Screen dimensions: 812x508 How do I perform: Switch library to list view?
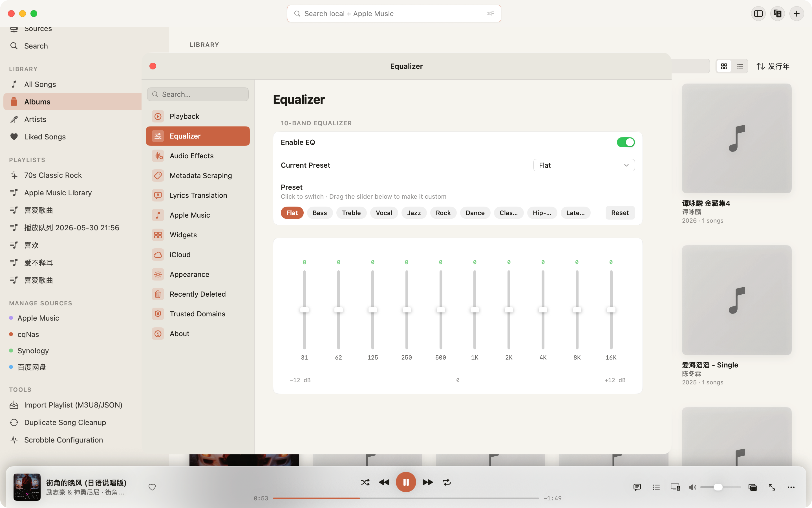point(740,66)
